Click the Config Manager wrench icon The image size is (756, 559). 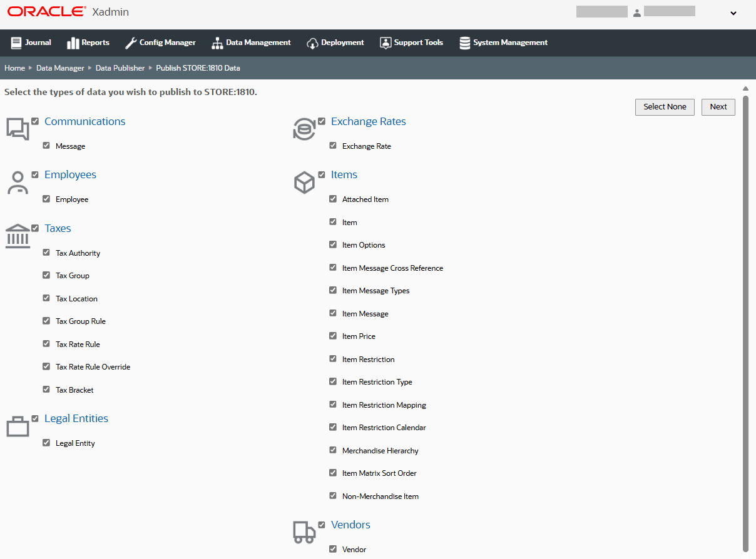click(x=130, y=43)
